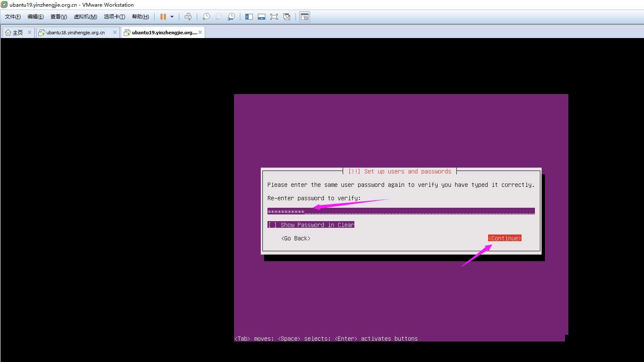Click the enter full screen icon
Viewport: 644px width, 362px height.
pos(274,17)
